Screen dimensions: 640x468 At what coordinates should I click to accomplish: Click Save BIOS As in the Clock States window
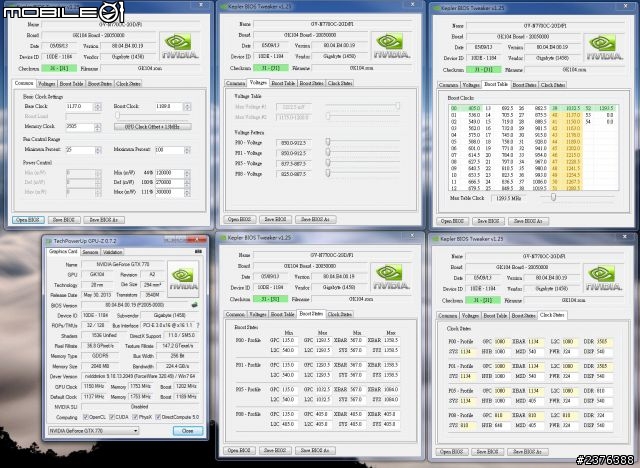click(527, 451)
